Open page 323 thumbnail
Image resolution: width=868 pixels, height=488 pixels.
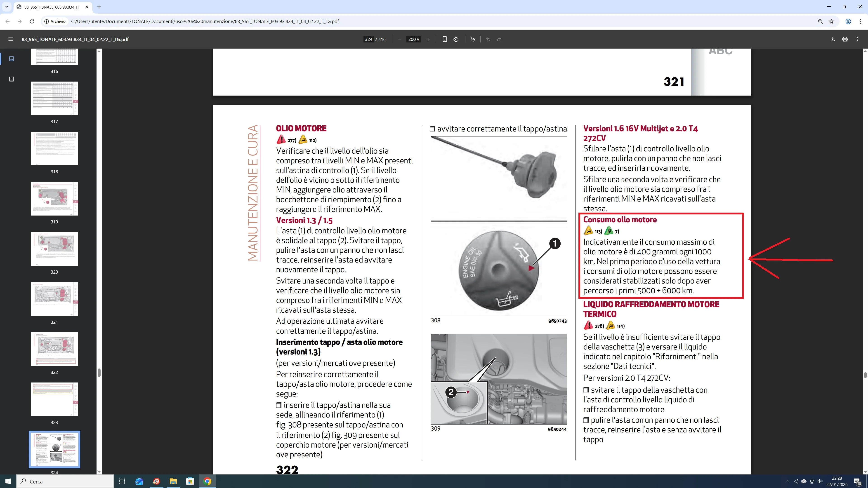tap(54, 399)
